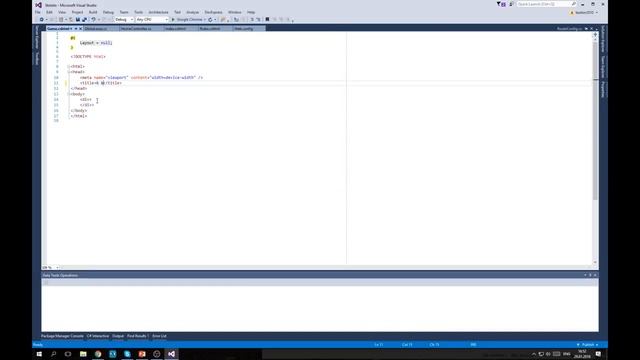Open the Package Manager Console tab
The height and width of the screenshot is (360, 640).
tap(62, 336)
